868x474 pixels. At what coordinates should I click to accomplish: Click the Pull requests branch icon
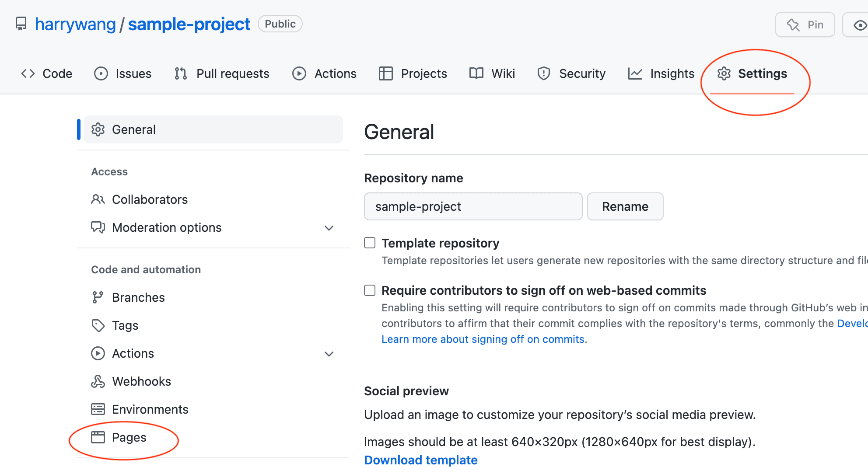tap(181, 73)
